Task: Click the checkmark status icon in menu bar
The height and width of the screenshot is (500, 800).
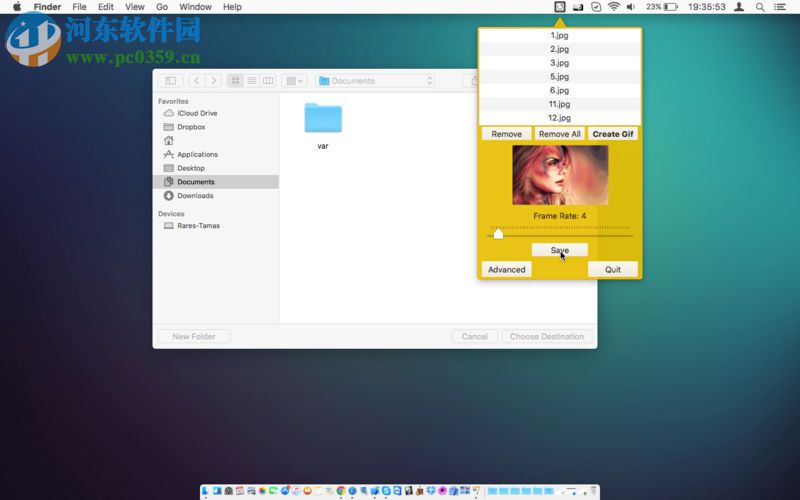Action: [x=596, y=7]
